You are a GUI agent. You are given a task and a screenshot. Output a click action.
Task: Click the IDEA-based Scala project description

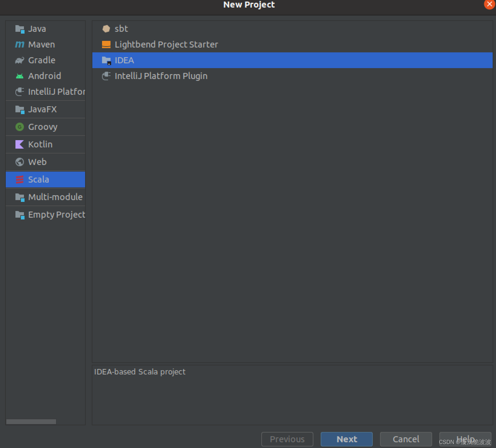(140, 372)
